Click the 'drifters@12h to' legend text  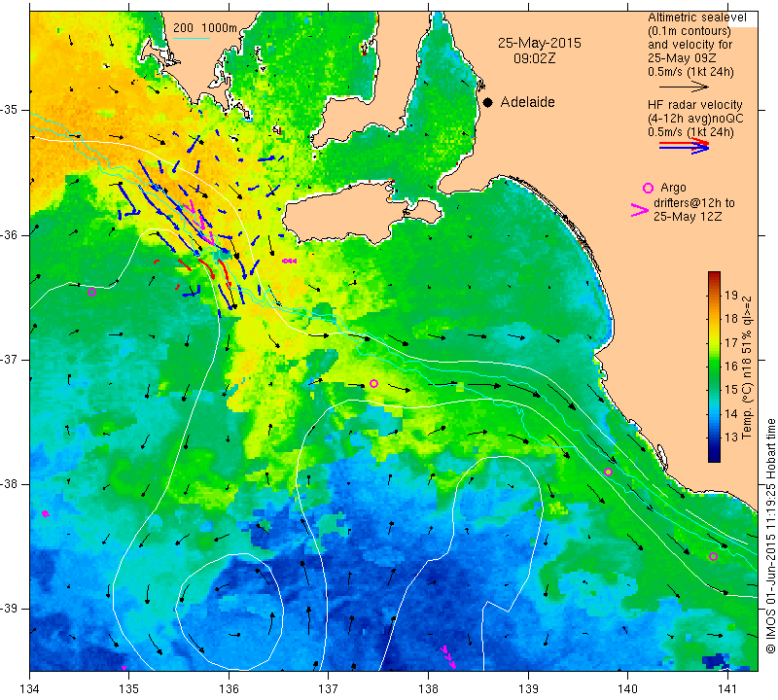tap(694, 203)
